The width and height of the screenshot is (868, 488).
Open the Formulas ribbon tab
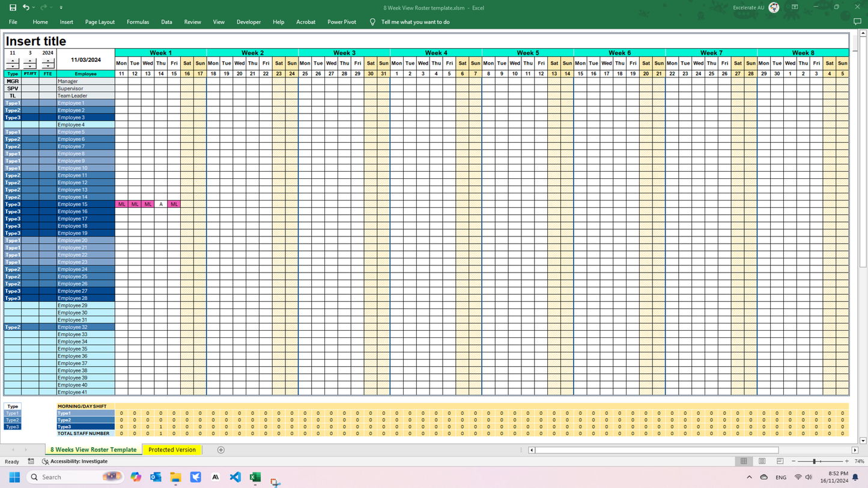138,22
